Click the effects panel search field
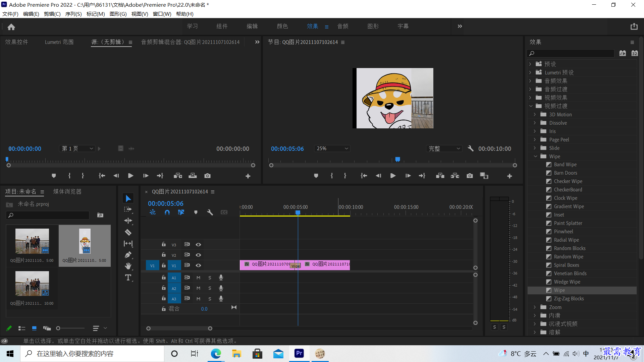Image resolution: width=644 pixels, height=362 pixels. pyautogui.click(x=571, y=53)
